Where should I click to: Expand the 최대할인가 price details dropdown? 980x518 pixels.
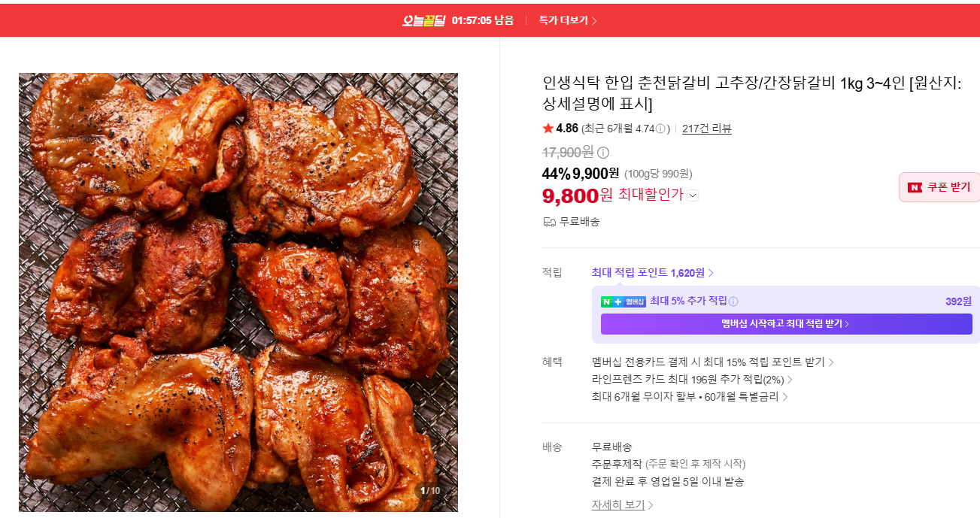693,195
